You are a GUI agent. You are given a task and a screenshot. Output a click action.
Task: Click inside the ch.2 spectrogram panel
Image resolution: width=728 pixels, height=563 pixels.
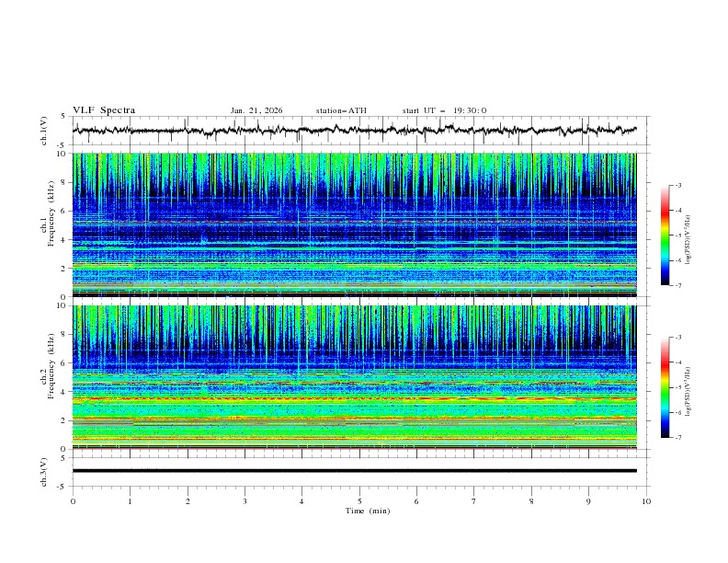[355, 377]
